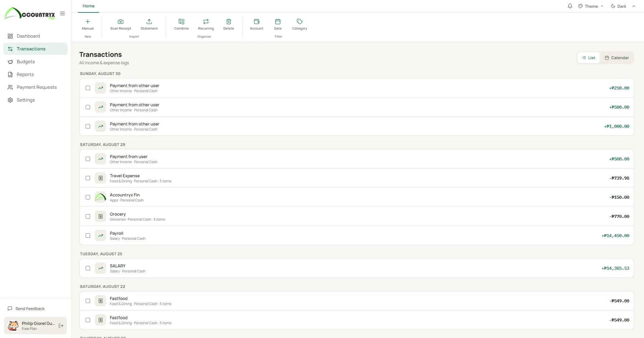644x338 pixels.
Task: Collapse the ribbon with the chevron
Action: point(634,6)
